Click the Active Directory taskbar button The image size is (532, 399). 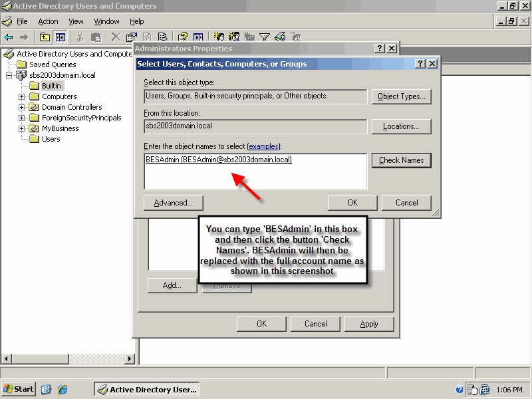[x=146, y=390]
